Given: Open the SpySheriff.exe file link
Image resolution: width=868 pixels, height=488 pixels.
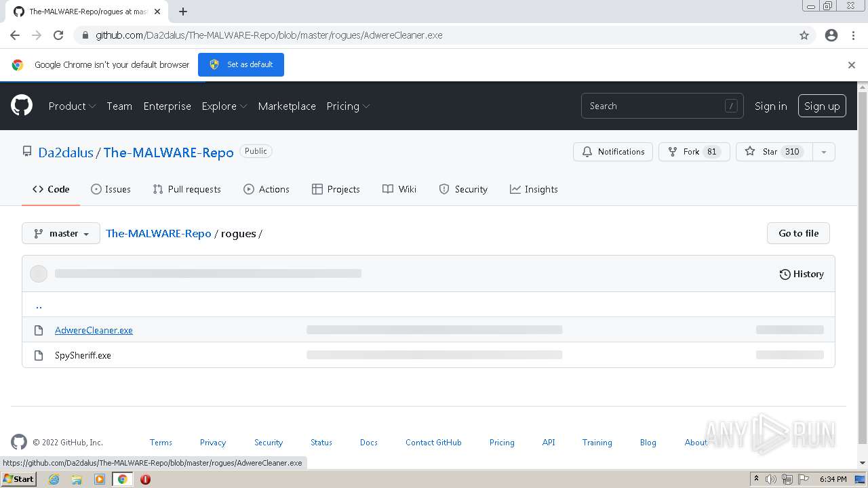Looking at the screenshot, I should pos(83,355).
